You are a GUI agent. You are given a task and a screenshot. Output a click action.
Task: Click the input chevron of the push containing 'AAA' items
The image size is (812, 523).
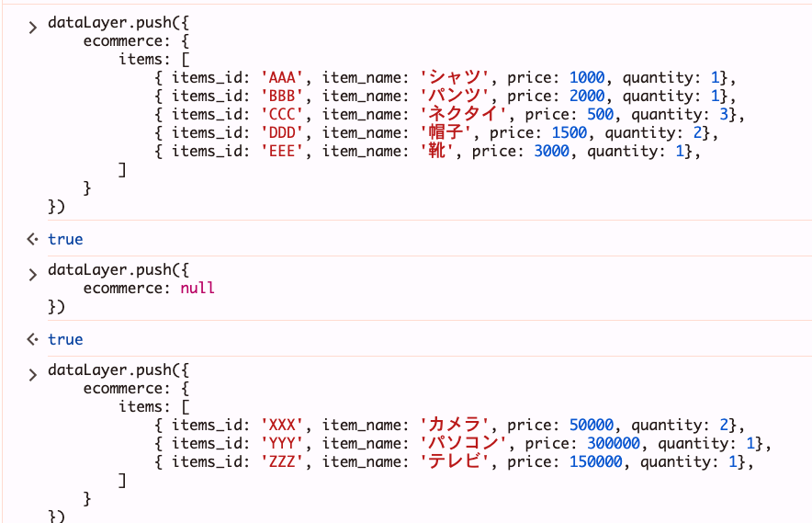pyautogui.click(x=33, y=27)
